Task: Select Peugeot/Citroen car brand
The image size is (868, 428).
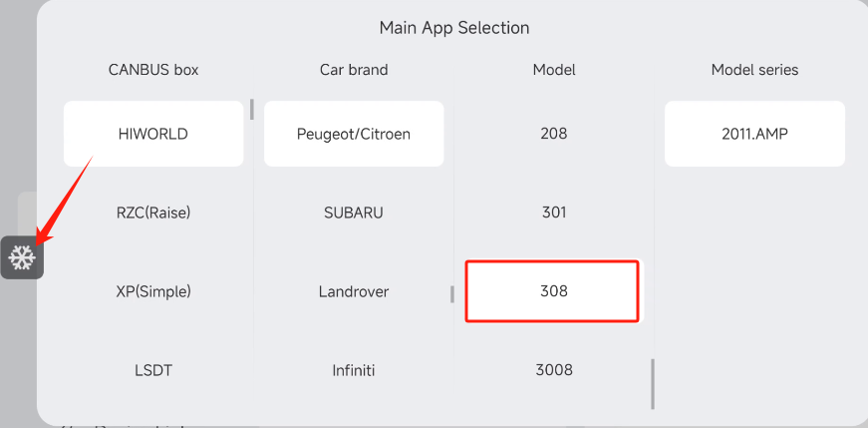Action: [x=354, y=134]
